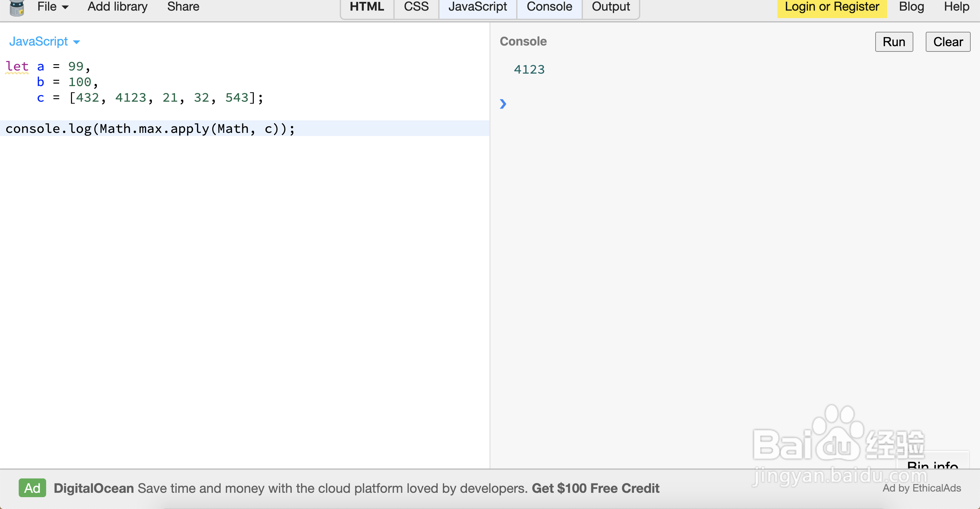Toggle the CSS panel tab
This screenshot has width=980, height=509.
(416, 7)
